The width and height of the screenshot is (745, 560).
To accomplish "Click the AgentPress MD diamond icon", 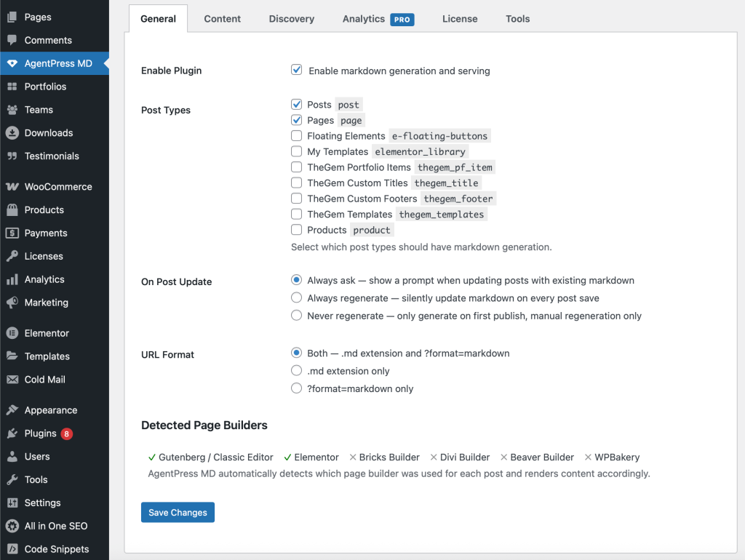I will pyautogui.click(x=12, y=63).
